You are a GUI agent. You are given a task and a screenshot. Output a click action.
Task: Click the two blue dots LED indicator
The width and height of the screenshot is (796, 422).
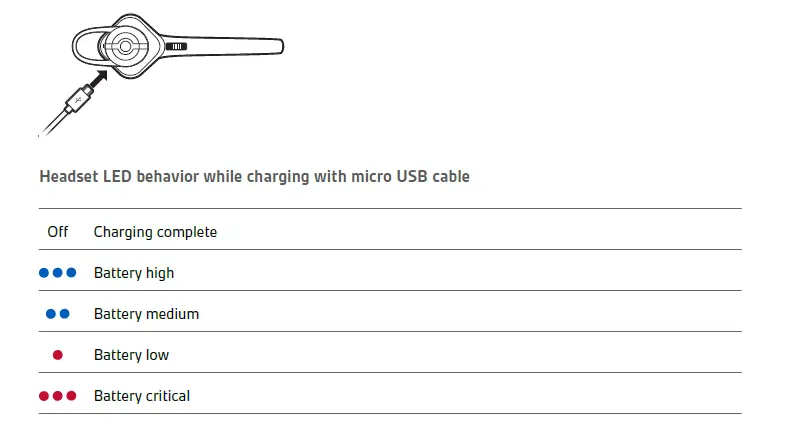click(58, 314)
